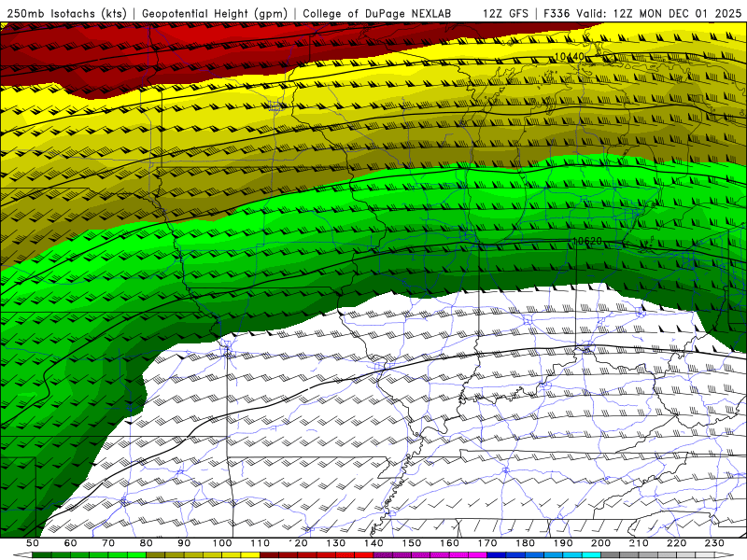Click the "F336 Valid: 12Z MON DEC 01 2025" text
747x560 pixels.
point(642,14)
